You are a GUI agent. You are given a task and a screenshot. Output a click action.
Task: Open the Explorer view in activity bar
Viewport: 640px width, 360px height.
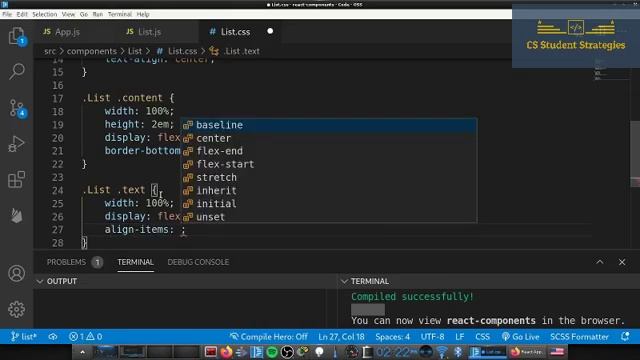tap(17, 37)
